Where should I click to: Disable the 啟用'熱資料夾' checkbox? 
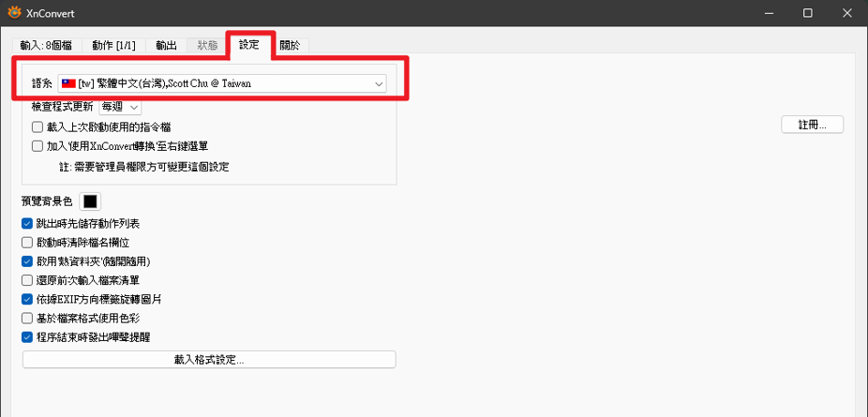(x=27, y=261)
